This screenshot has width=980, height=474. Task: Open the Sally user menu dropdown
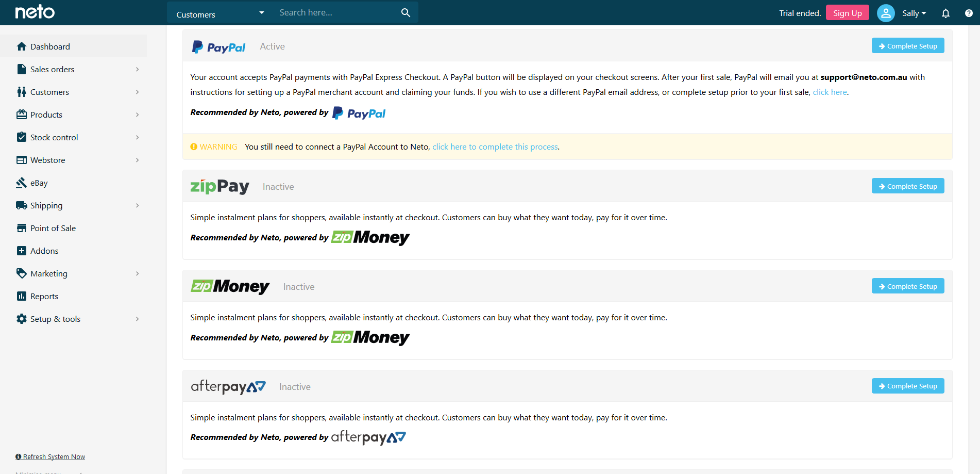914,13
